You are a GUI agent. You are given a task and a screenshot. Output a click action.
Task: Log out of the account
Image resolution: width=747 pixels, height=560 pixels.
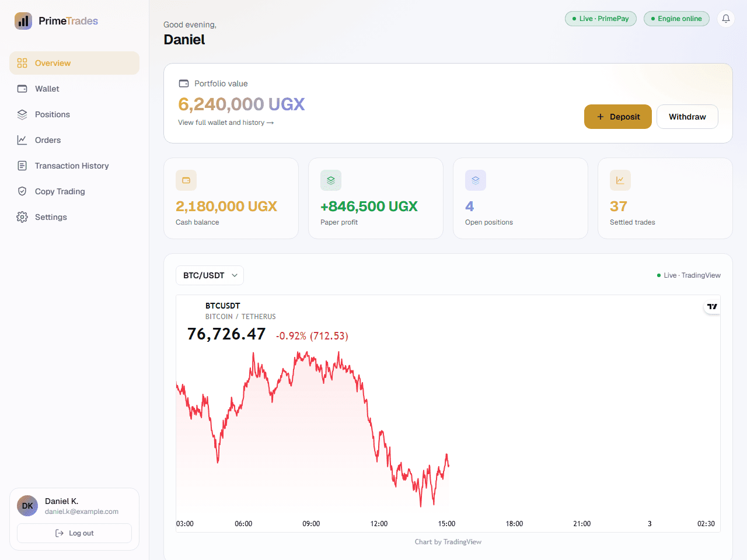[74, 533]
